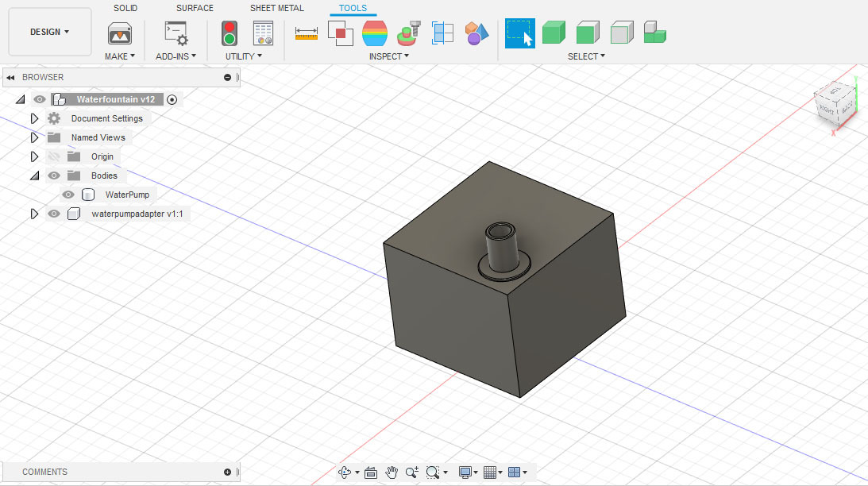Choose the stacked green cubes selection filter

tap(655, 33)
